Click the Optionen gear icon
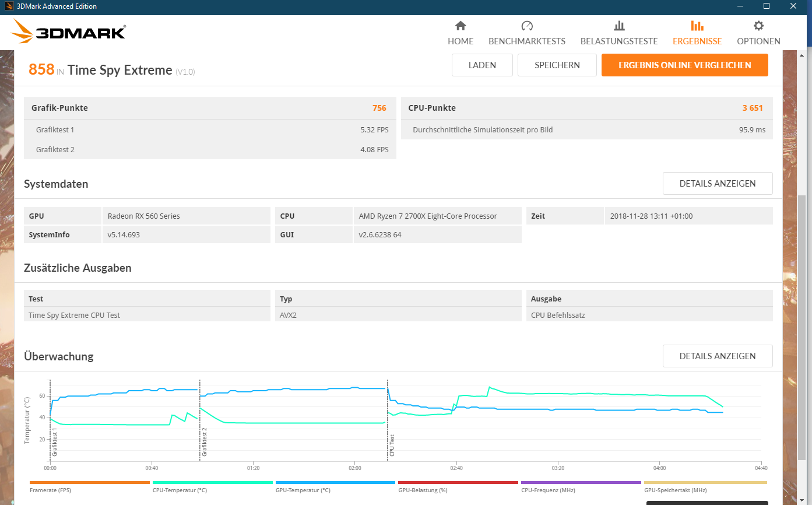This screenshot has height=505, width=812. tap(758, 26)
